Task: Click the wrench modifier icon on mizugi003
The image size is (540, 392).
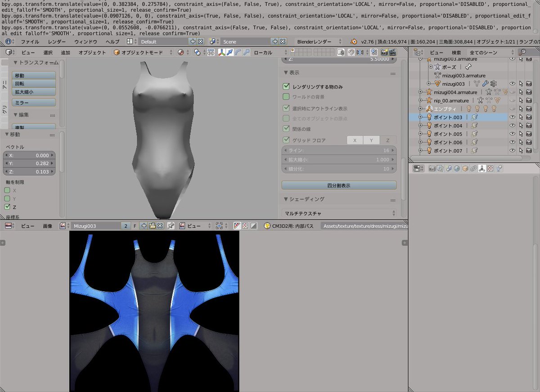Action: (x=485, y=84)
